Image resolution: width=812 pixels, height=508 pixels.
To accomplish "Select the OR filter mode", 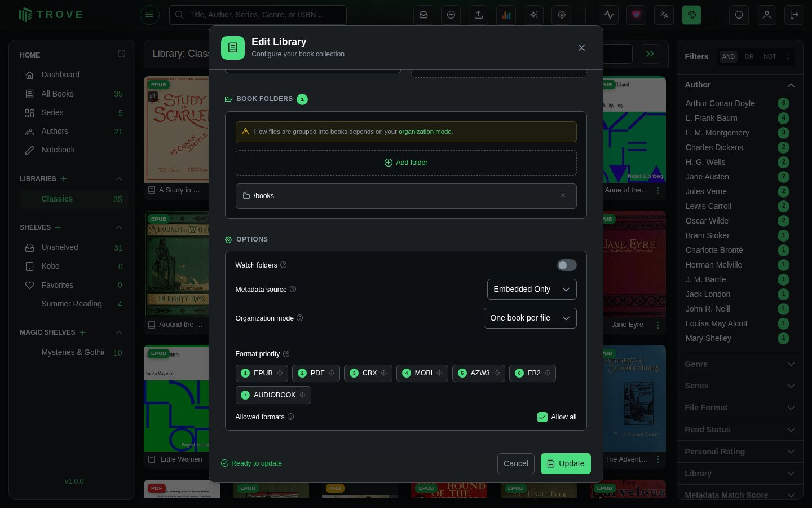I will coord(749,56).
